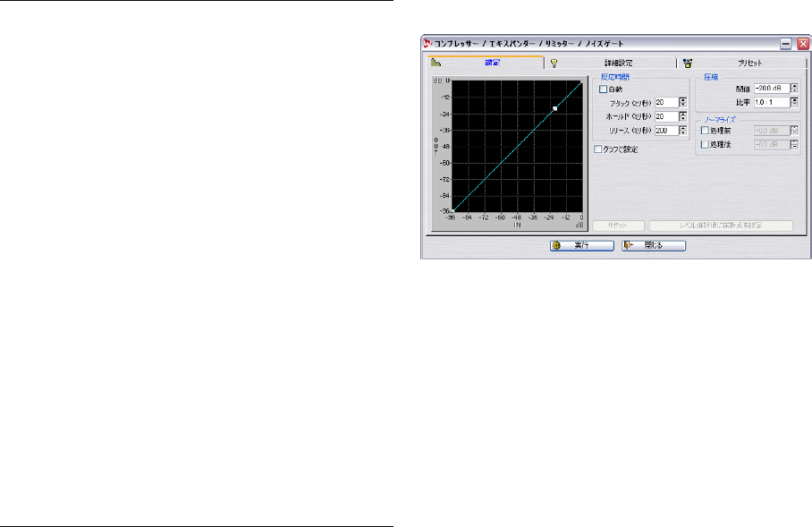
Task: Click the リリース (ミリ秒) value field
Action: (666, 131)
